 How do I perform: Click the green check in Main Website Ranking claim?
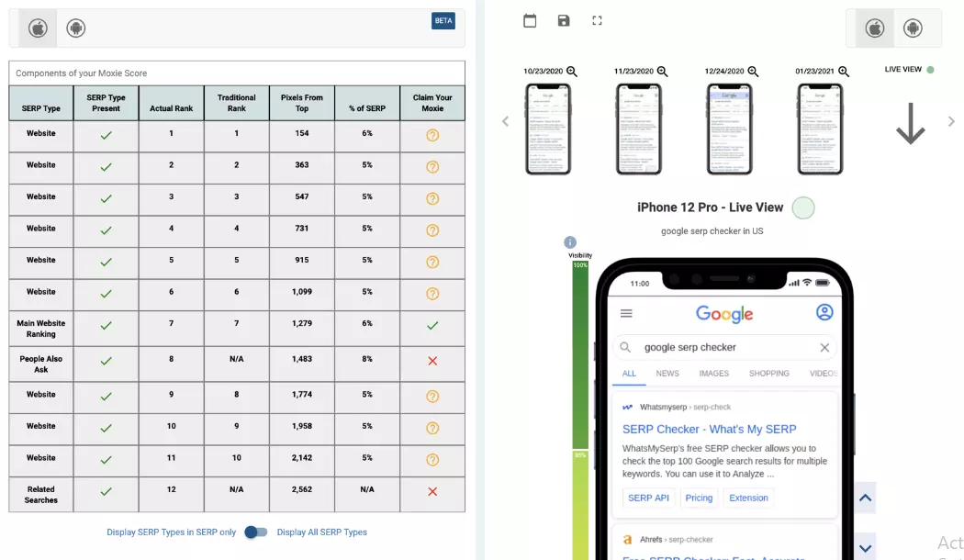(432, 326)
